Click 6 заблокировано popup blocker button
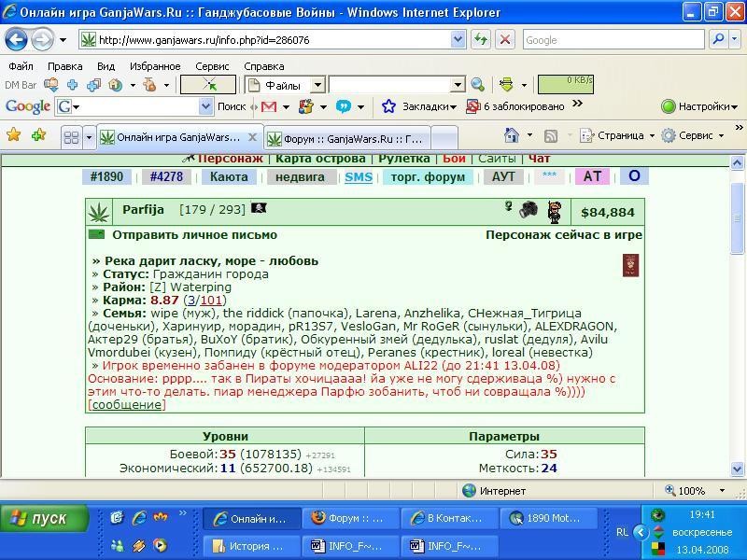The width and height of the screenshot is (747, 560). (x=514, y=106)
